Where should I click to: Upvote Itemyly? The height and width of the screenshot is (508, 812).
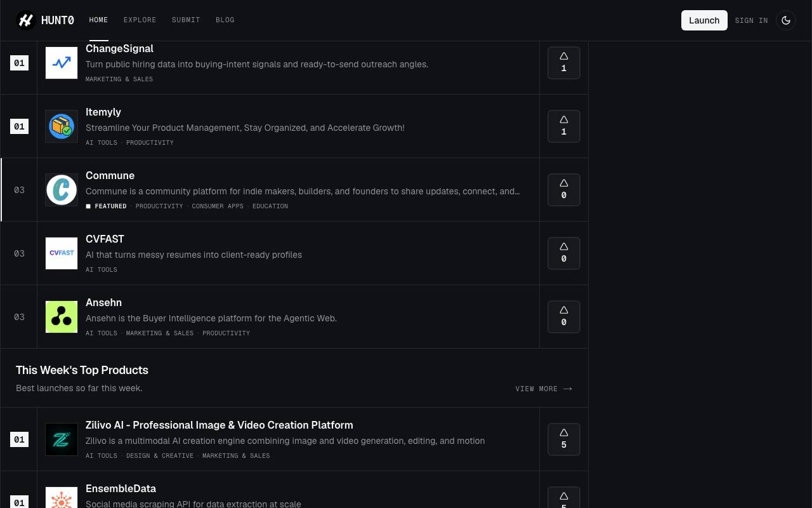pos(564,126)
